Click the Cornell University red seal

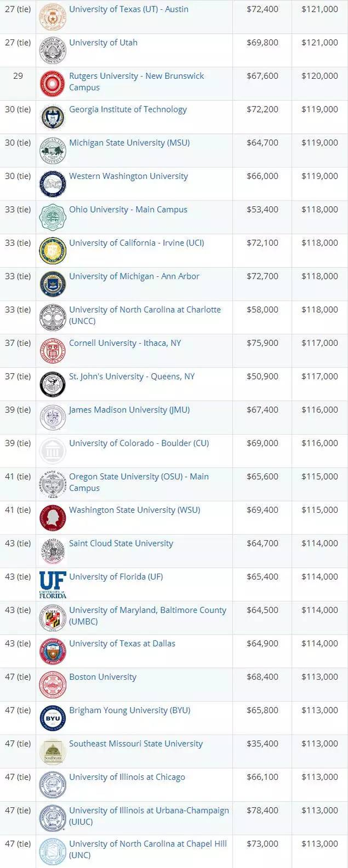coord(53,351)
